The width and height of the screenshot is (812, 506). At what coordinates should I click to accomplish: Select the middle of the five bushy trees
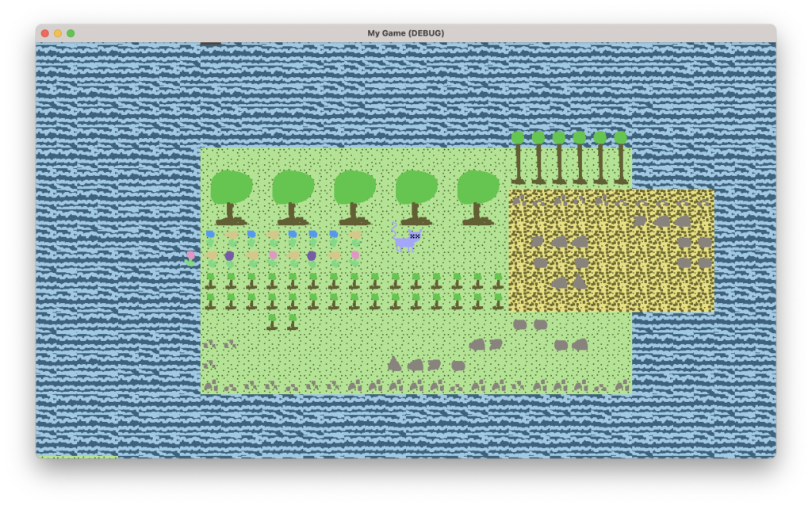[354, 197]
